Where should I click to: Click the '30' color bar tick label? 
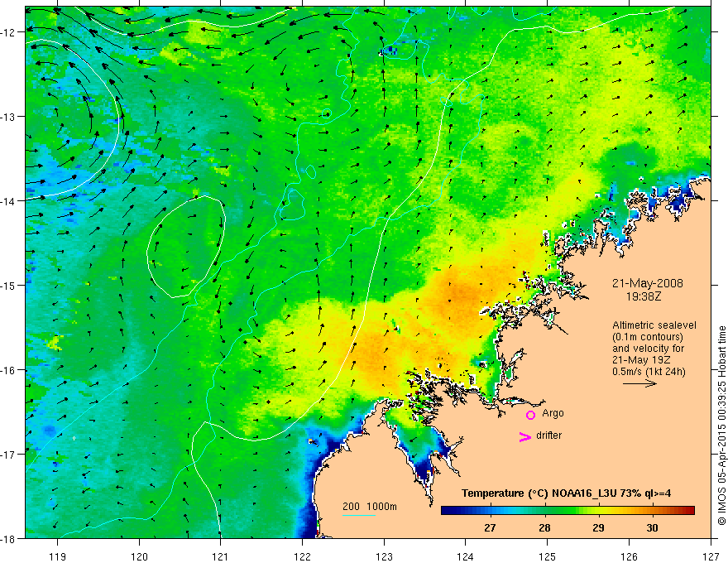coord(653,528)
